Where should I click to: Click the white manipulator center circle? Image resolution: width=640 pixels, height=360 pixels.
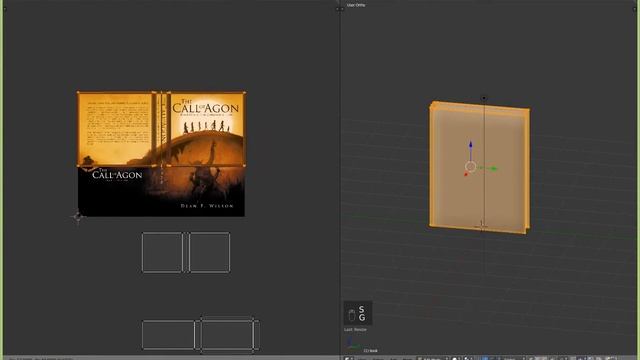click(471, 167)
